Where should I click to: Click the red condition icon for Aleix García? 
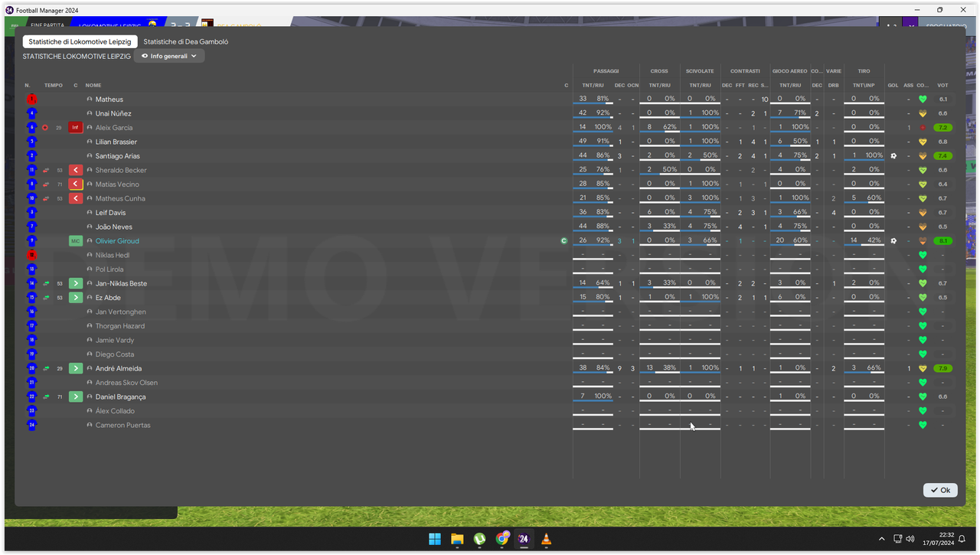923,128
